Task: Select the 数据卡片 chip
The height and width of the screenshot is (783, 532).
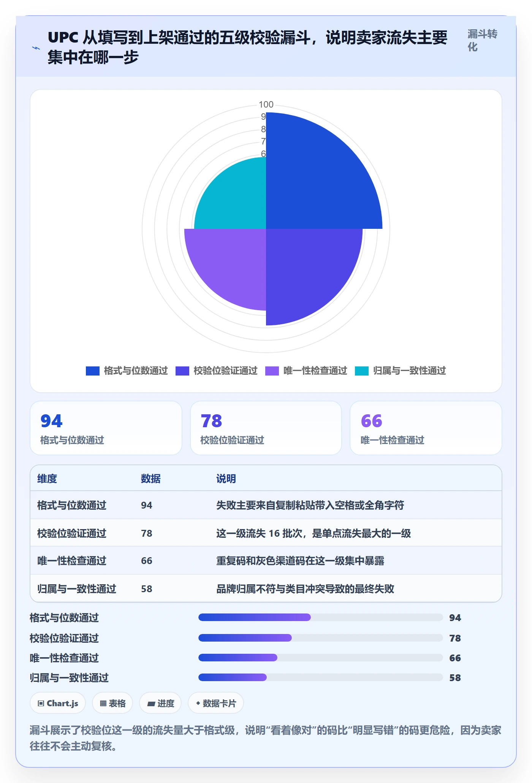Action: click(216, 703)
